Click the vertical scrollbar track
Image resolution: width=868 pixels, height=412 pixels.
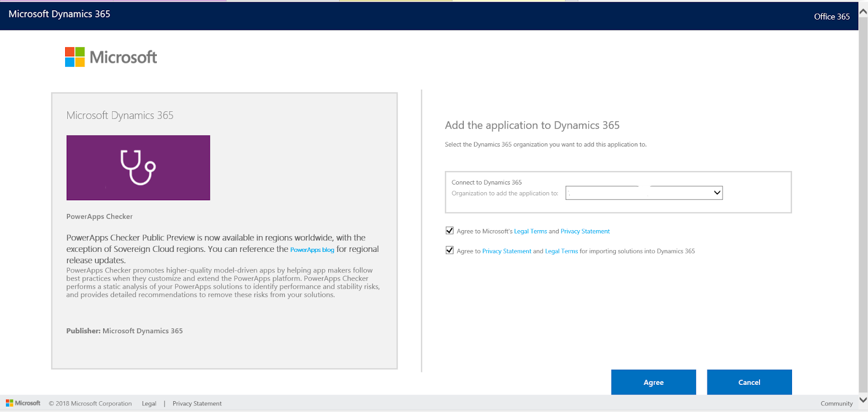pyautogui.click(x=863, y=206)
